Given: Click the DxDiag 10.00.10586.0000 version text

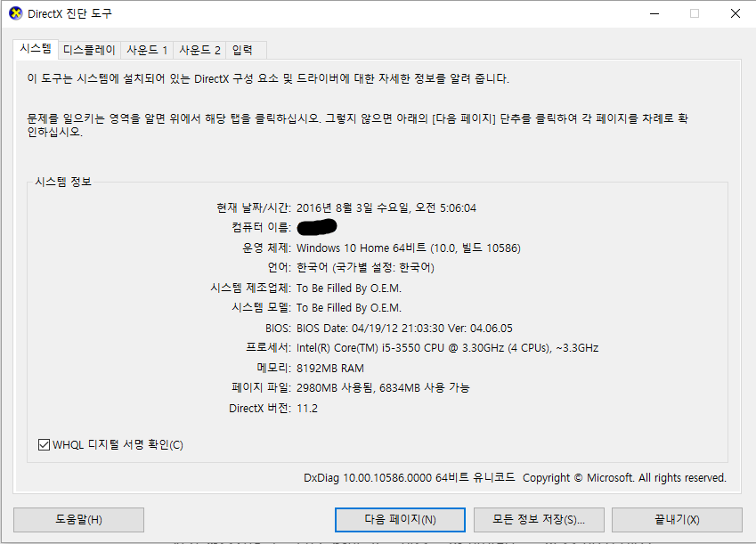Looking at the screenshot, I should coord(409,478).
